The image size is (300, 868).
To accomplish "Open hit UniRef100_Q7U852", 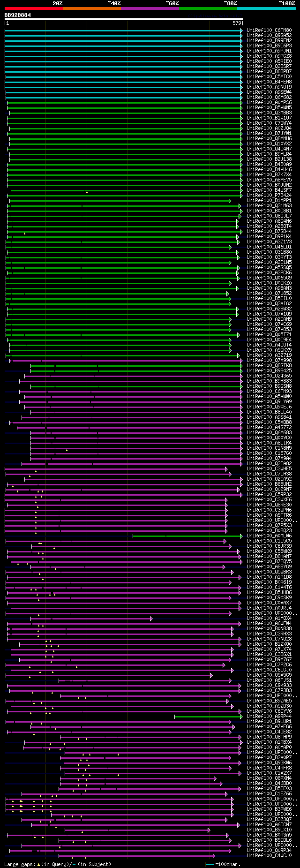I will coord(269,294).
